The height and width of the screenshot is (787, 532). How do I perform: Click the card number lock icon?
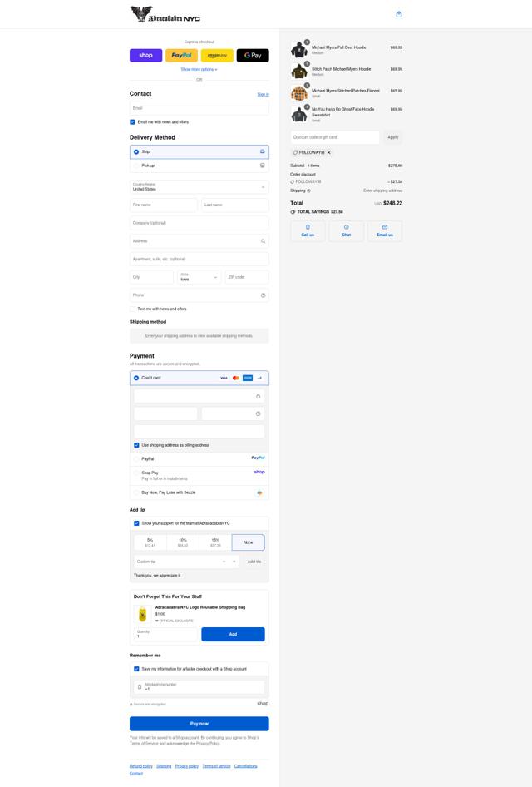coord(258,396)
